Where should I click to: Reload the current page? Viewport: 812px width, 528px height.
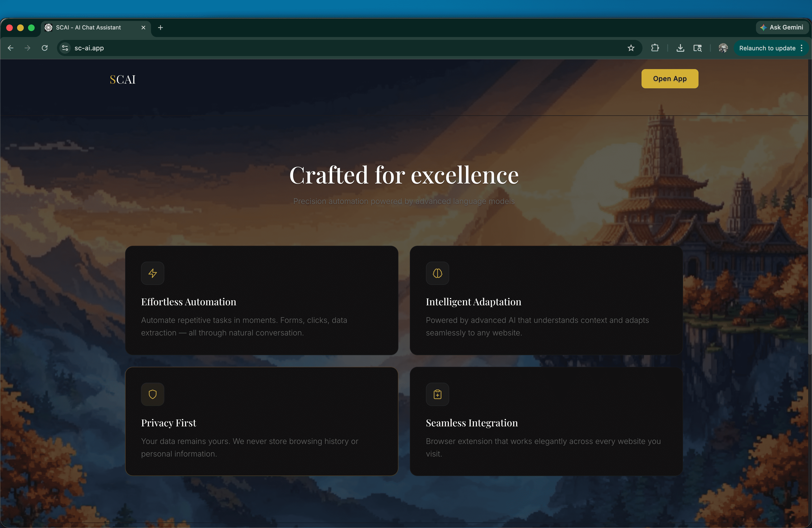coord(45,48)
